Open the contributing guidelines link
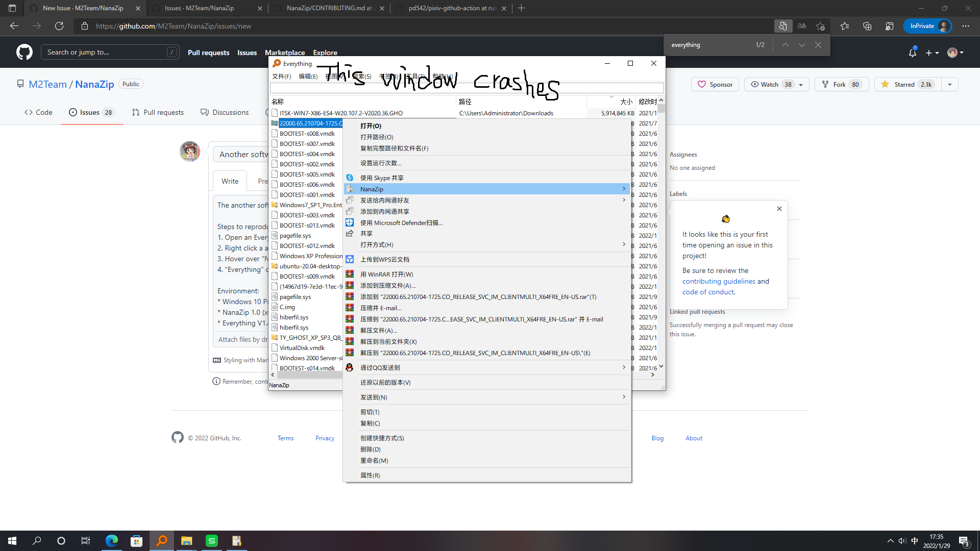The width and height of the screenshot is (980, 551). [719, 281]
